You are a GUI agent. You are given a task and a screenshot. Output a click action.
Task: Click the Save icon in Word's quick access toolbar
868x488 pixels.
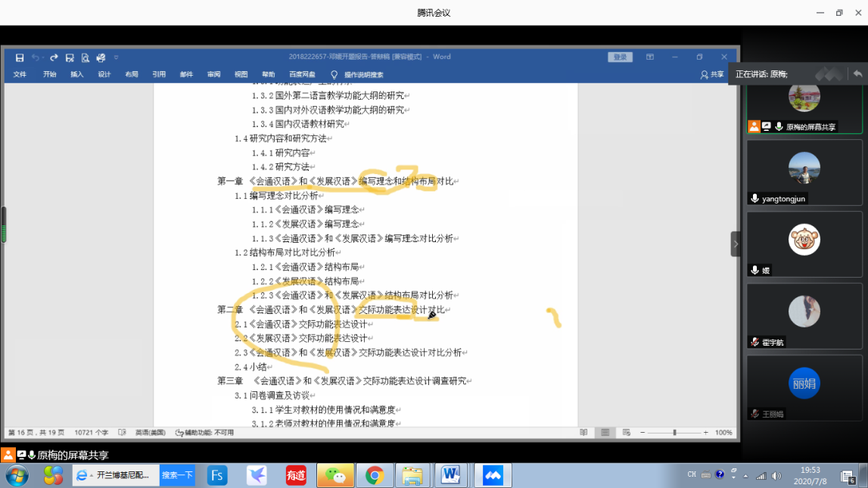20,58
